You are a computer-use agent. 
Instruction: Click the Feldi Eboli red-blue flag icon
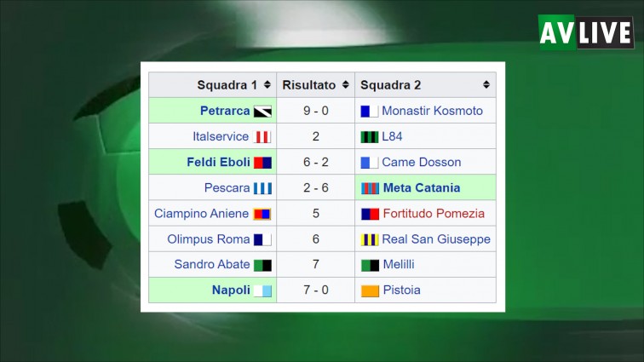pos(262,163)
